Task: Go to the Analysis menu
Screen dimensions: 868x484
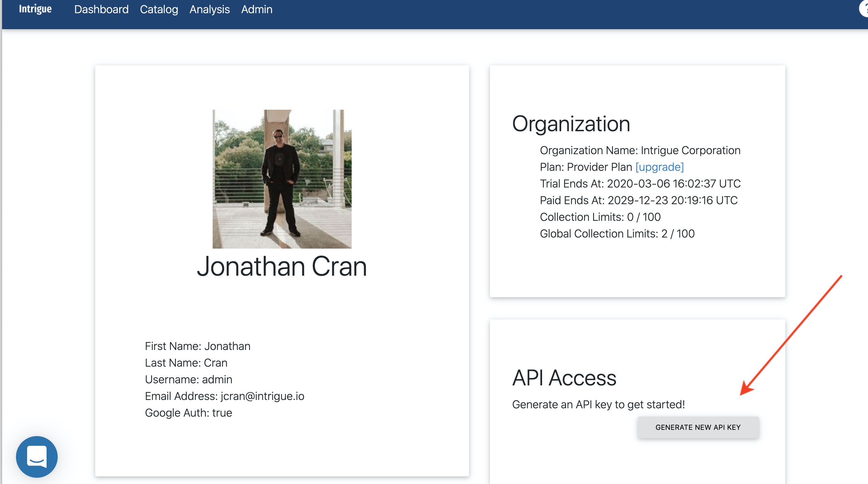Action: [210, 9]
